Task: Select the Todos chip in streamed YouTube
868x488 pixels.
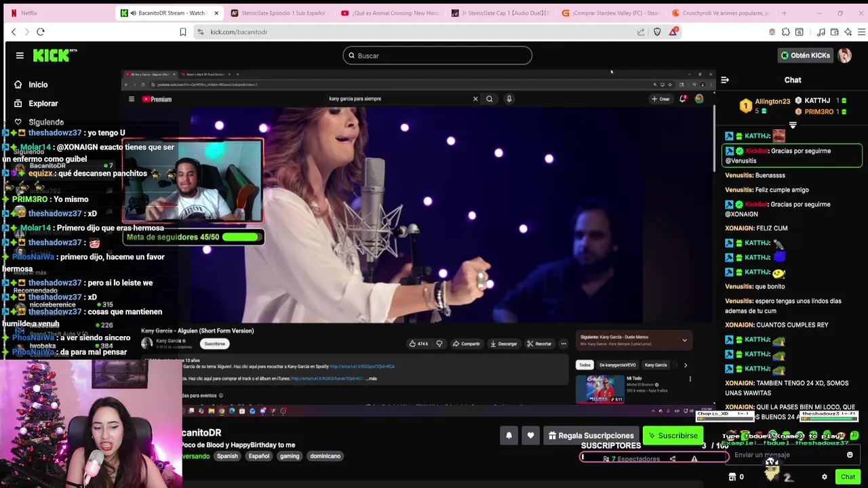Action: [585, 365]
